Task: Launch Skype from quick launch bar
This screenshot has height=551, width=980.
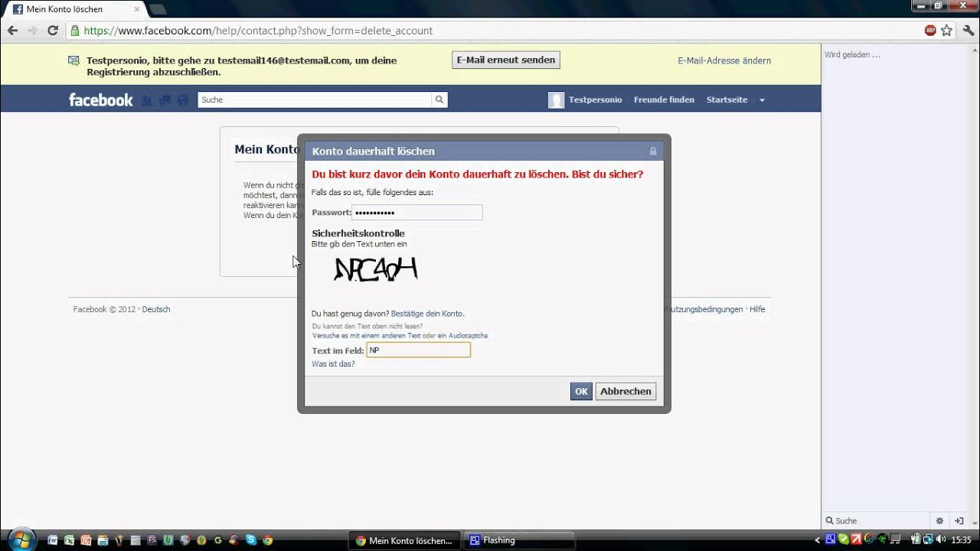Action: click(x=251, y=540)
